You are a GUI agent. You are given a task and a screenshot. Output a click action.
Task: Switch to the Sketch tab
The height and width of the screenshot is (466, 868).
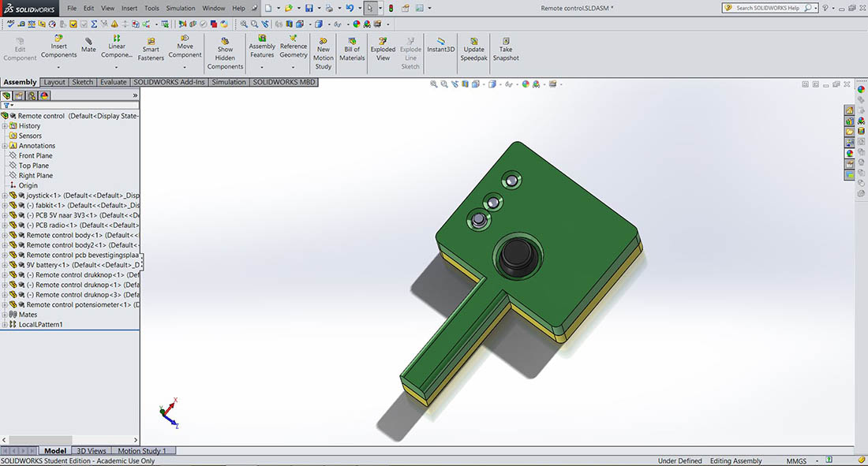pyautogui.click(x=83, y=82)
